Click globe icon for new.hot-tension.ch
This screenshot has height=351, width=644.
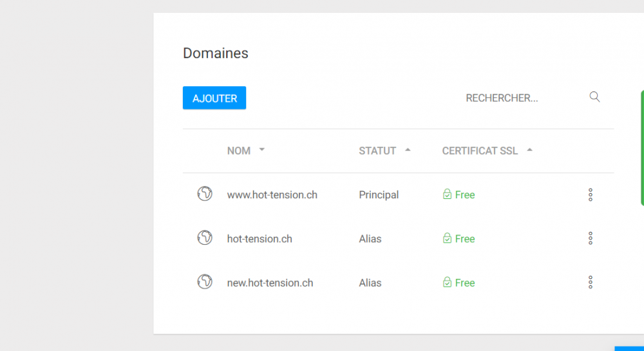(x=205, y=282)
